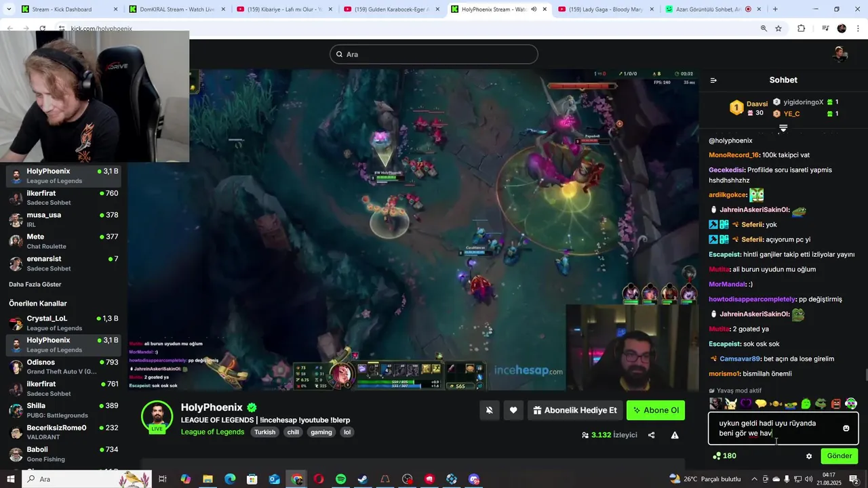Reload the current page
Screen dimensions: 868x488
point(42,28)
